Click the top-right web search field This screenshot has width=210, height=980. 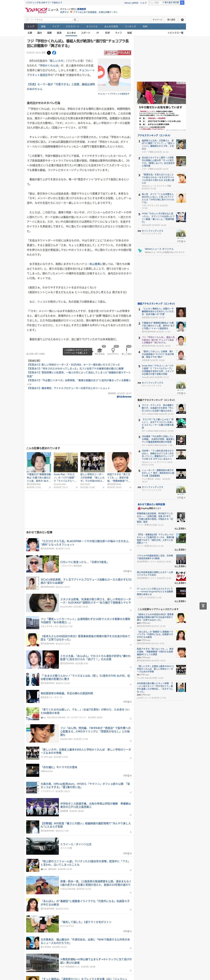(155, 3)
